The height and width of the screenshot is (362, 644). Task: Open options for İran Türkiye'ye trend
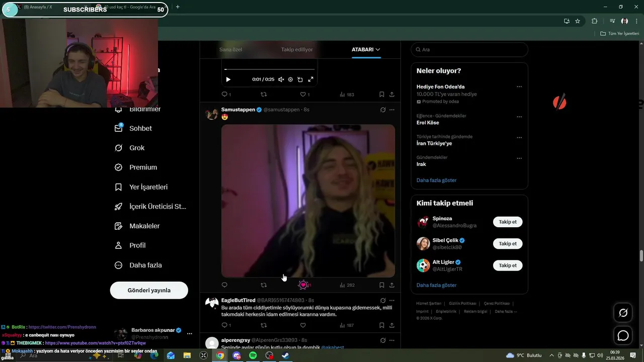(x=519, y=137)
